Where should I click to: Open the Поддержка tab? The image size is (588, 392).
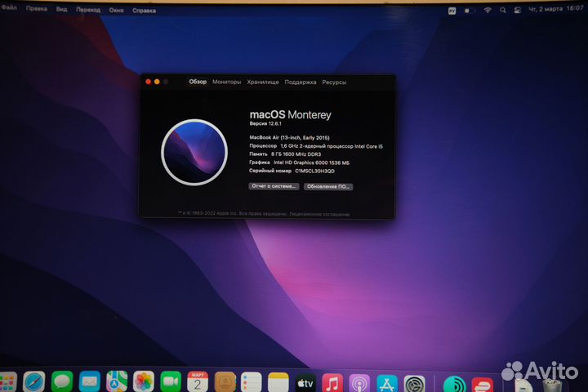tap(301, 82)
